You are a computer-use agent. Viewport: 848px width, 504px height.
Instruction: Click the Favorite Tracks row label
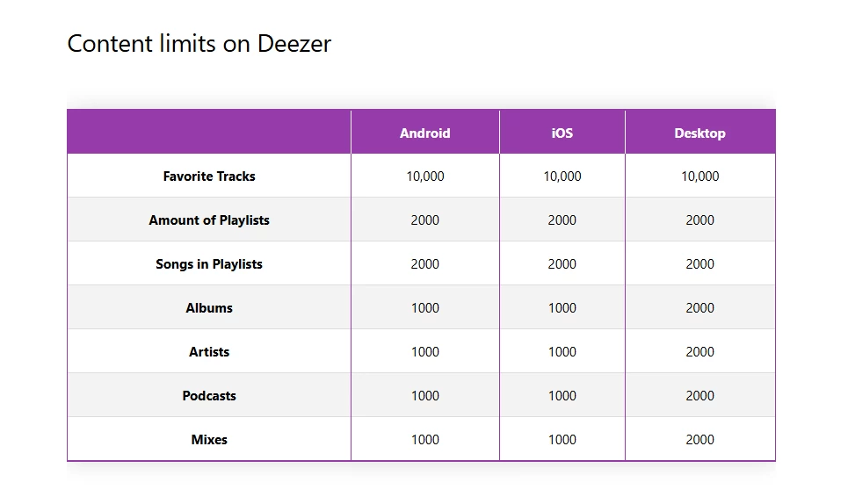(x=209, y=176)
